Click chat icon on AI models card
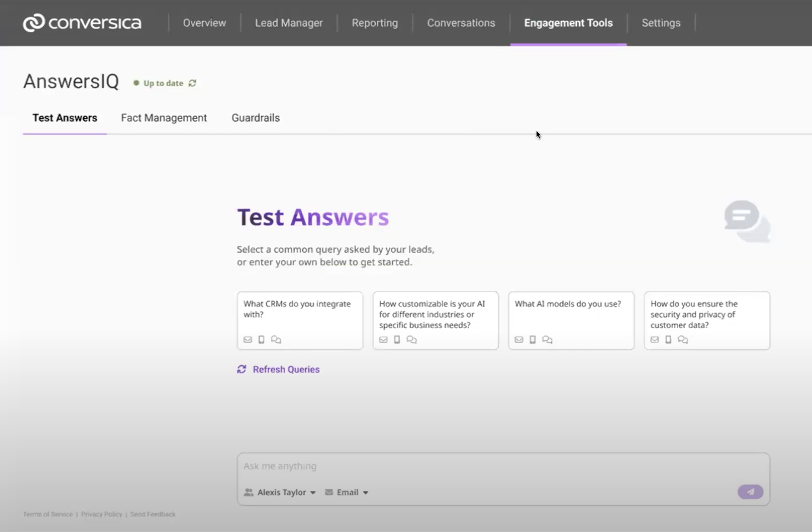 click(547, 340)
